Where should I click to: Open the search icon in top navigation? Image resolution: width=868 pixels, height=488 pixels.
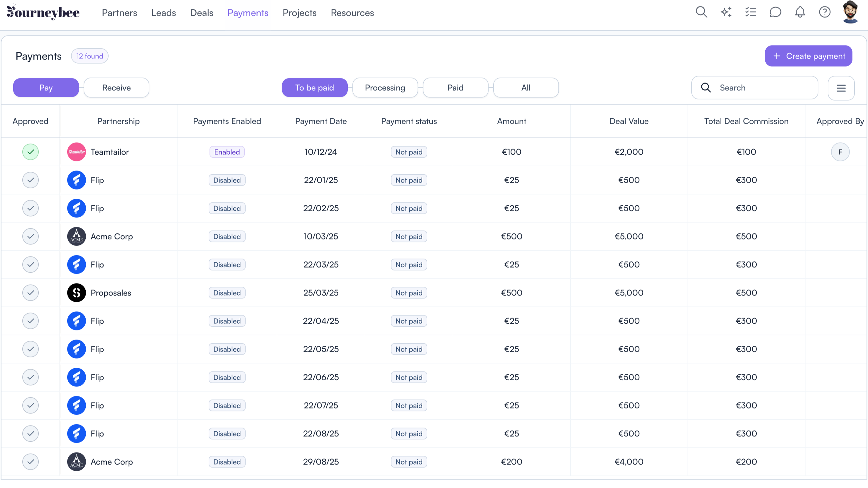tap(701, 12)
